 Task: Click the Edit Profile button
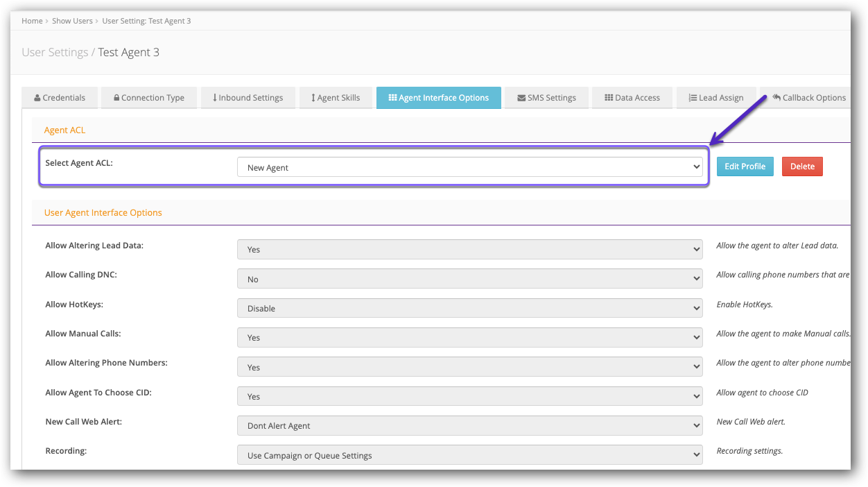[x=745, y=166]
